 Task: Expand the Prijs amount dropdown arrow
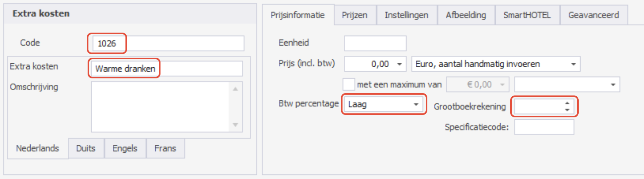point(399,64)
